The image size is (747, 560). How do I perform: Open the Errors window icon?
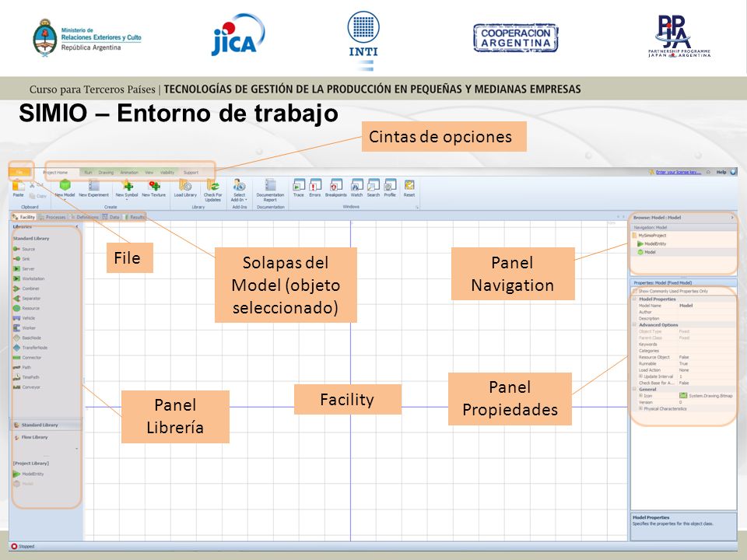(x=315, y=185)
